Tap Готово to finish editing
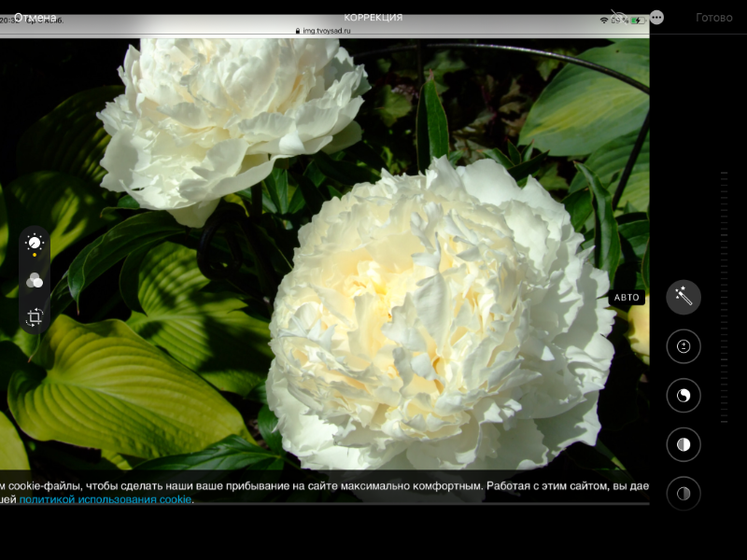Image resolution: width=747 pixels, height=560 pixels. [x=714, y=18]
